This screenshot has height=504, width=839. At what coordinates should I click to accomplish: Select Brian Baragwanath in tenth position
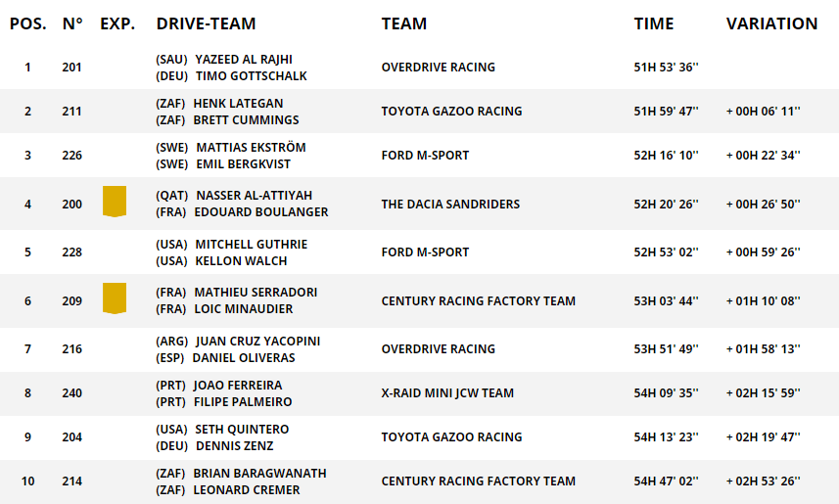(x=259, y=473)
